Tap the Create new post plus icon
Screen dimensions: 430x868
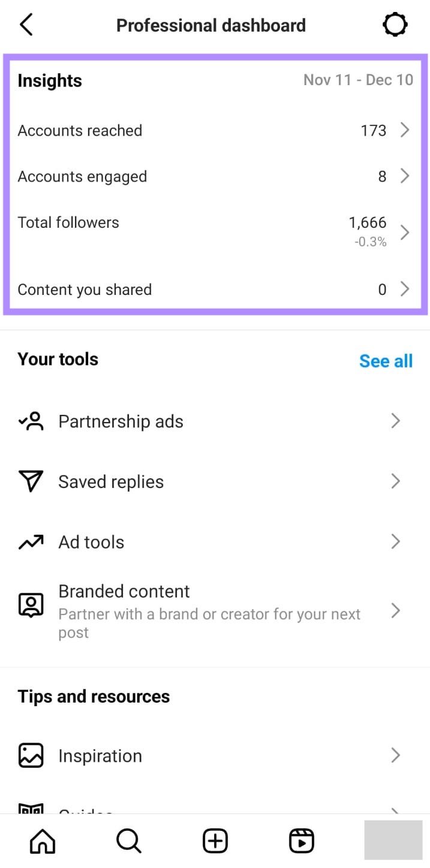215,840
